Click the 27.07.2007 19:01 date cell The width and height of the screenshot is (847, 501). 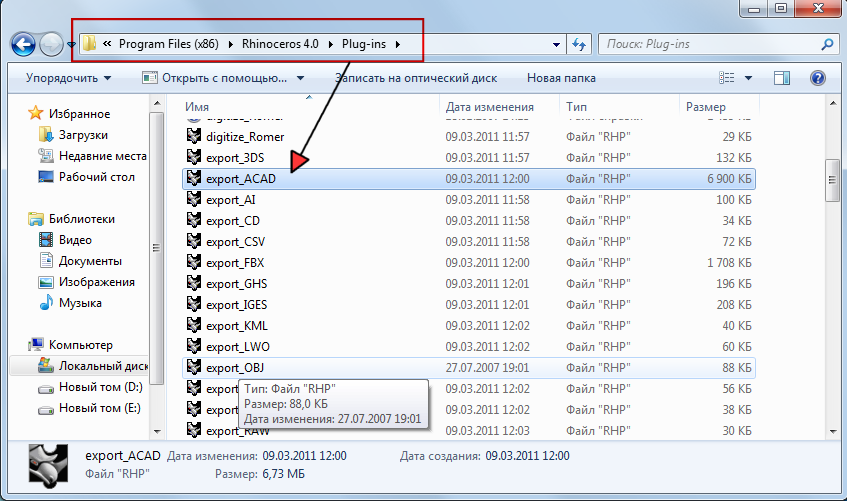click(x=487, y=368)
